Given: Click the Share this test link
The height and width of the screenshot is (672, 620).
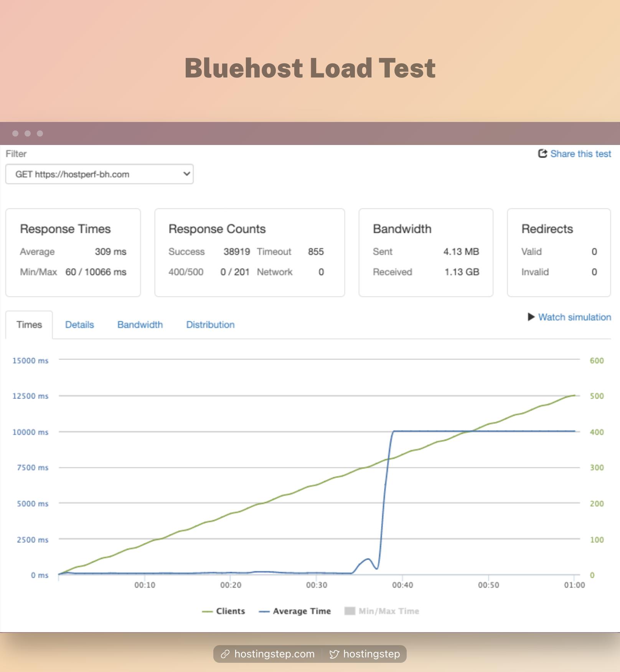Looking at the screenshot, I should (x=580, y=154).
